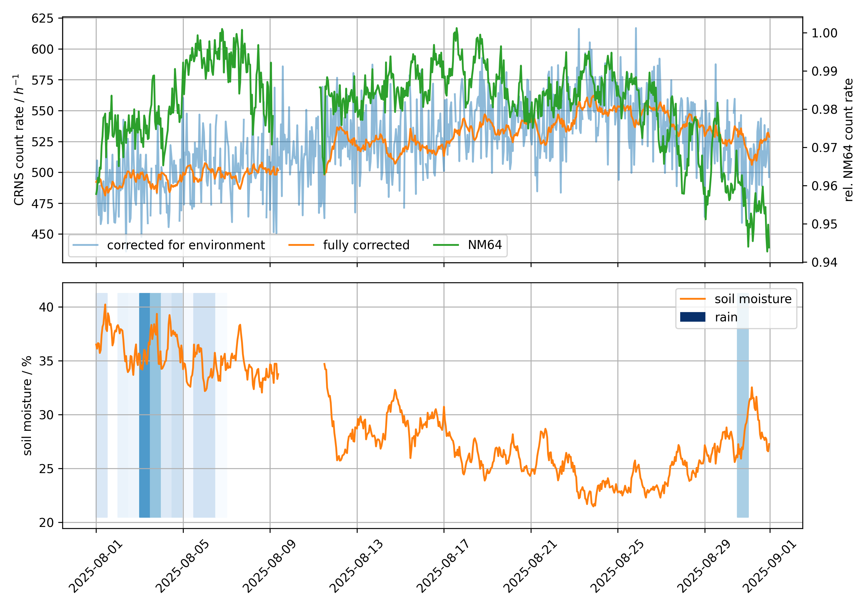Click the 'rel. NM64 count rate' axis title

[848, 140]
